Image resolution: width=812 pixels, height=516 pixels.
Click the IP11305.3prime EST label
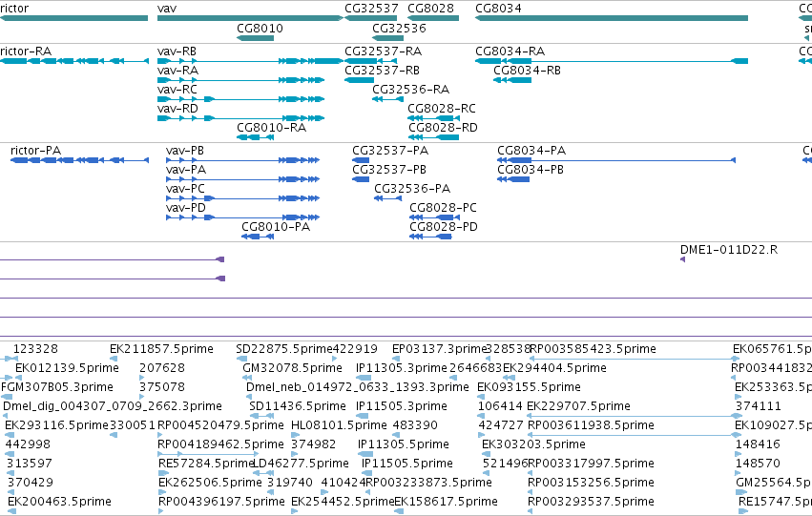402,368
